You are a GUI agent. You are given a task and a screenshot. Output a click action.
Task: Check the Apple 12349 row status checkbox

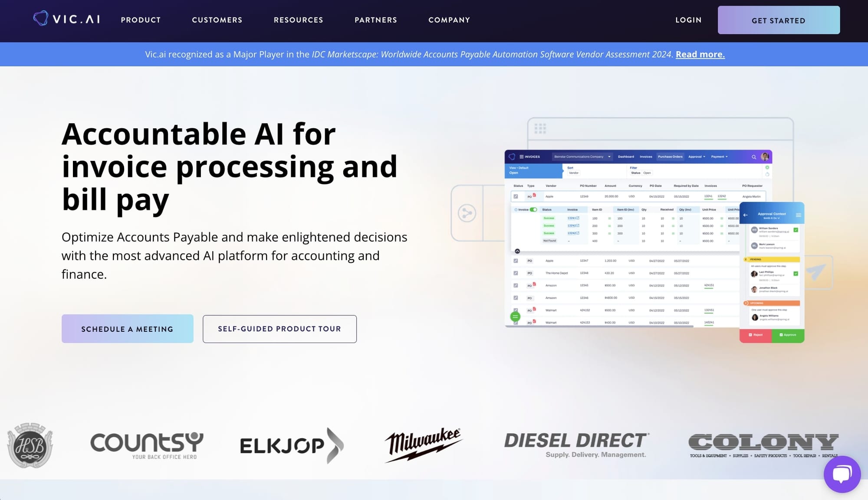click(516, 196)
